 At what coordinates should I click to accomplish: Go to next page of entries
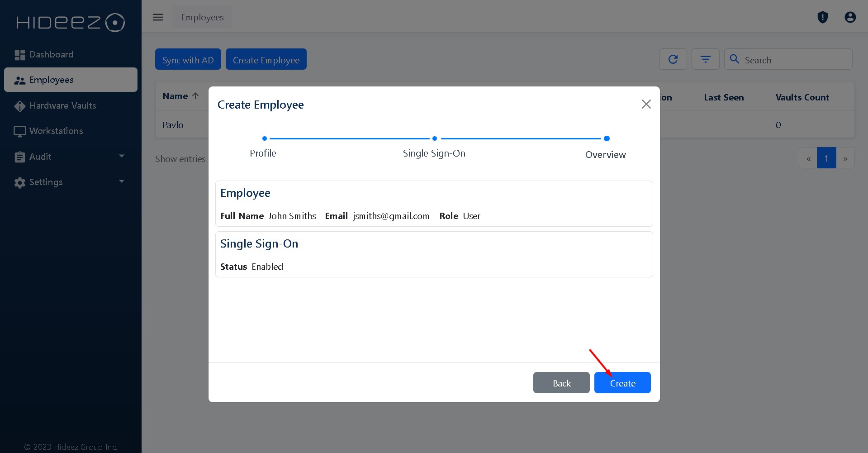[845, 158]
